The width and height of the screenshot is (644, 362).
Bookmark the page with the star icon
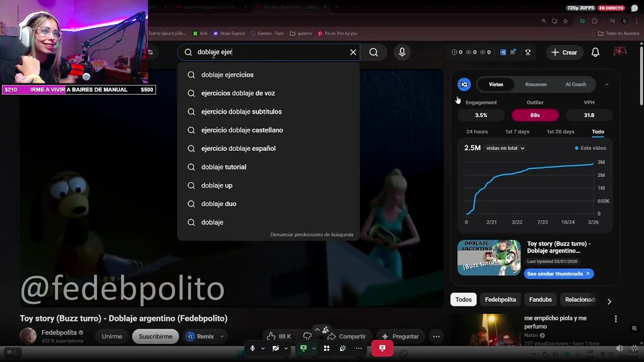[x=566, y=21]
